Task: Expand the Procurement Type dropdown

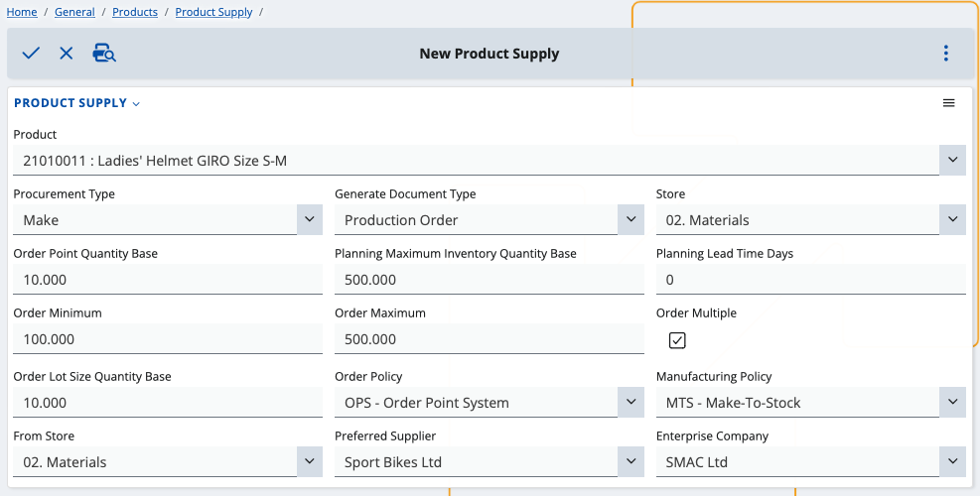Action: pos(310,219)
